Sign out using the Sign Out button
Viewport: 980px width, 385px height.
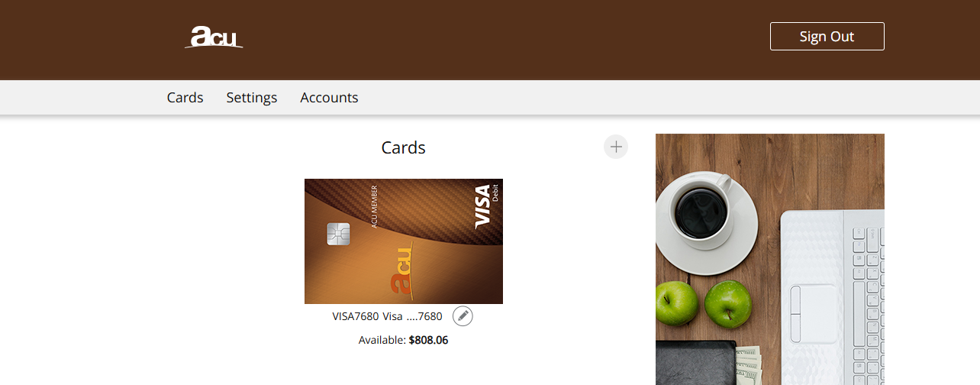click(827, 37)
